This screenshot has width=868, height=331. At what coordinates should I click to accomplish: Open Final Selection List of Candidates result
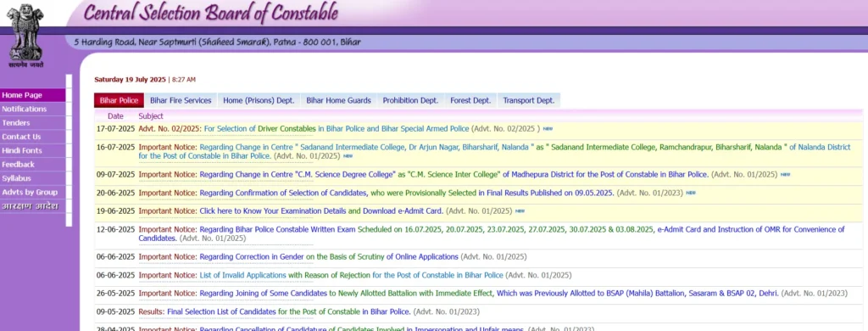[288, 311]
